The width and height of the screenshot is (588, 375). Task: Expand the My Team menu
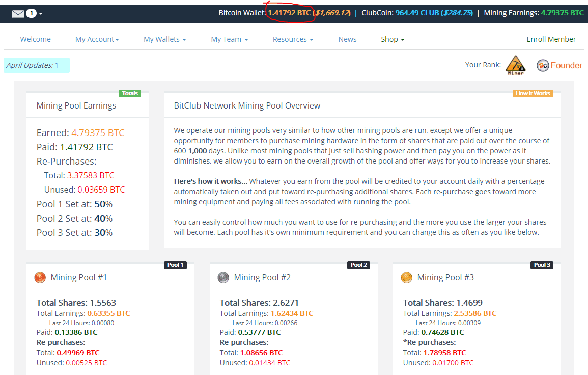pyautogui.click(x=230, y=39)
